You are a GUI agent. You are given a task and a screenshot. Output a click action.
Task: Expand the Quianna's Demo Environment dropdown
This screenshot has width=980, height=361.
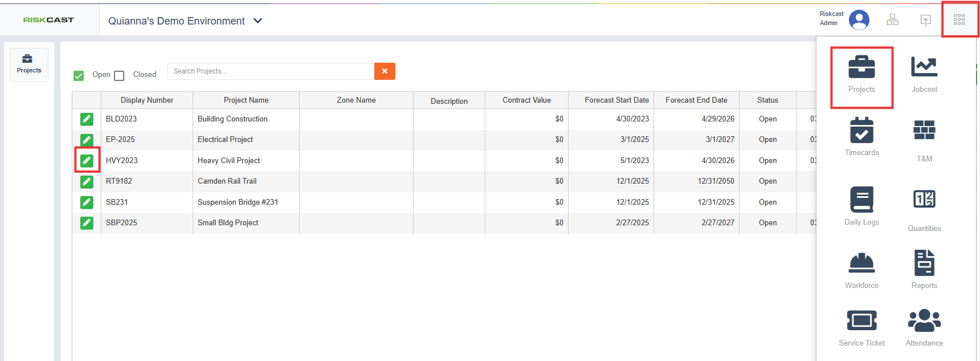point(258,21)
